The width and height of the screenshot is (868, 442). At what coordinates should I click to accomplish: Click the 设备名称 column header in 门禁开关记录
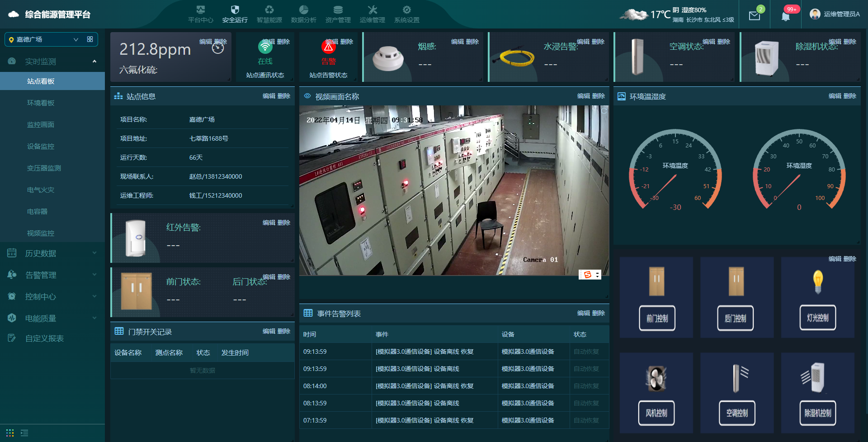pyautogui.click(x=128, y=352)
